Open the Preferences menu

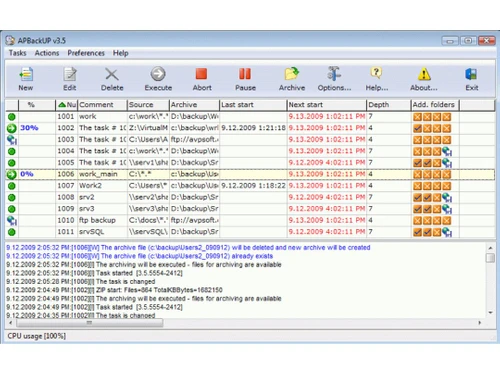(x=86, y=53)
